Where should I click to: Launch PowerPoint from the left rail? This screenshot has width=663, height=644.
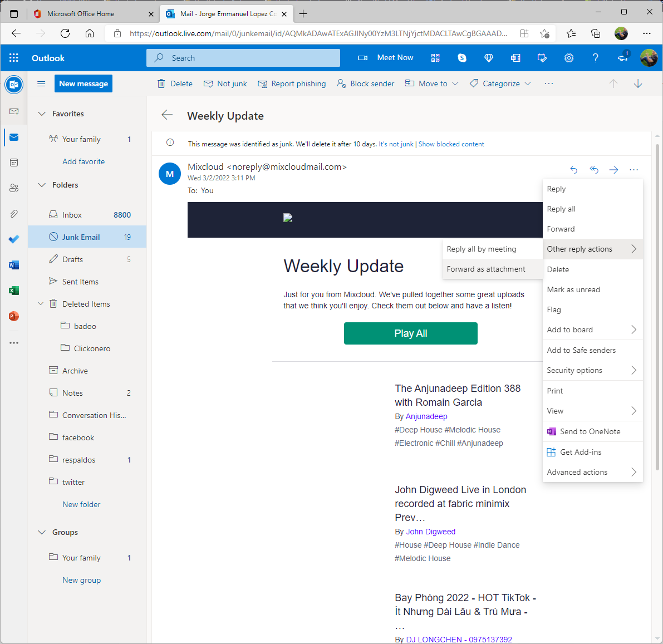(14, 316)
